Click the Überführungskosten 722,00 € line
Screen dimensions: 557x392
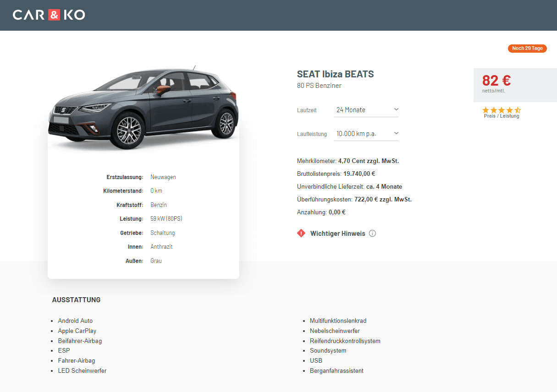point(354,200)
